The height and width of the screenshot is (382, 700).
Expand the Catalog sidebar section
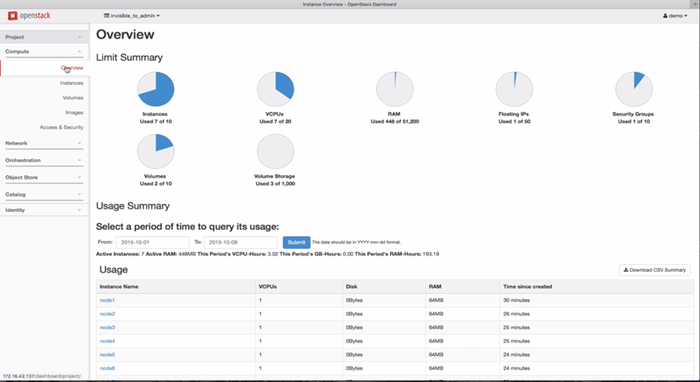click(x=44, y=195)
